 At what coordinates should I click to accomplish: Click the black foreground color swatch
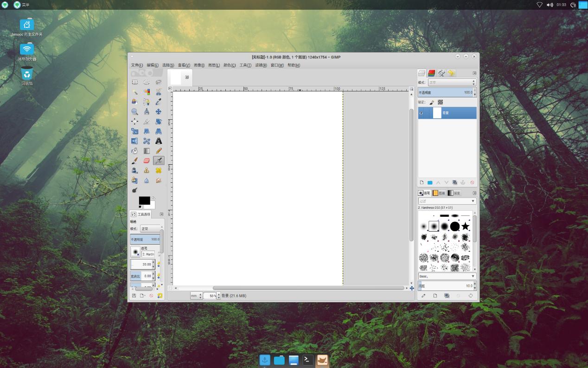pyautogui.click(x=144, y=200)
